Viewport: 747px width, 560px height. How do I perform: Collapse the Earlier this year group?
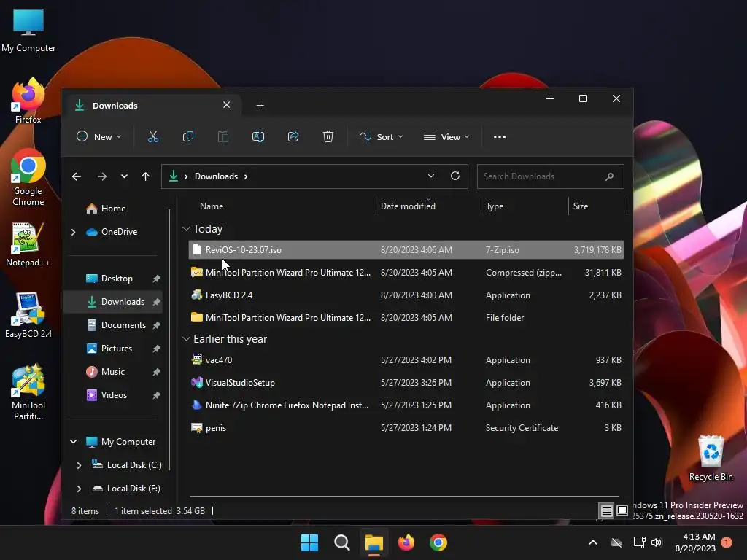coord(186,339)
